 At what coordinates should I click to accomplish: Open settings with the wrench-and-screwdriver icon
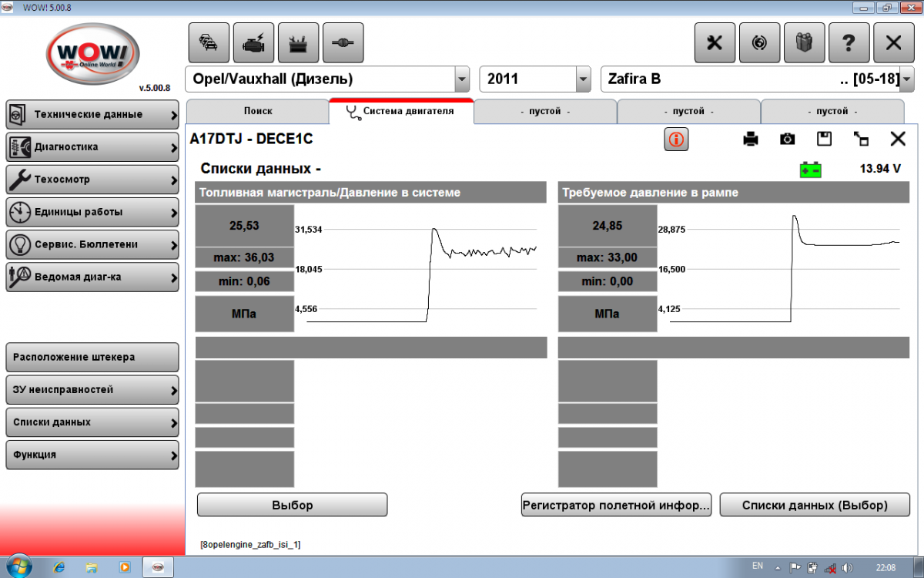point(715,43)
